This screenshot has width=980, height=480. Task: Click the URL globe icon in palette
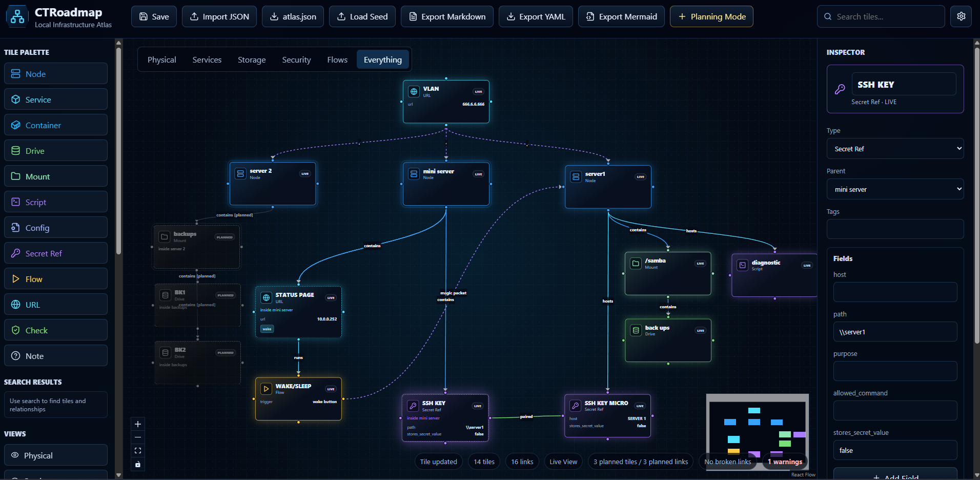[x=16, y=305]
